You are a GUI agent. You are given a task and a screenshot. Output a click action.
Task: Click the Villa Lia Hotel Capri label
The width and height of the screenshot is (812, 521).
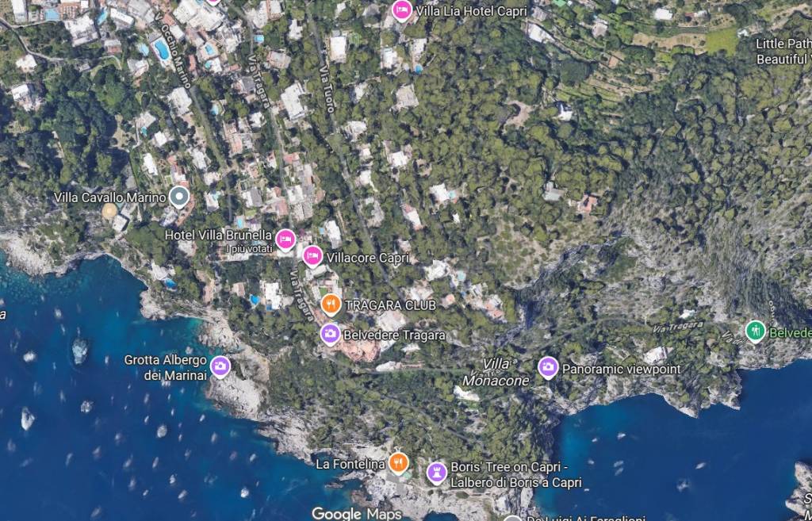pos(471,11)
